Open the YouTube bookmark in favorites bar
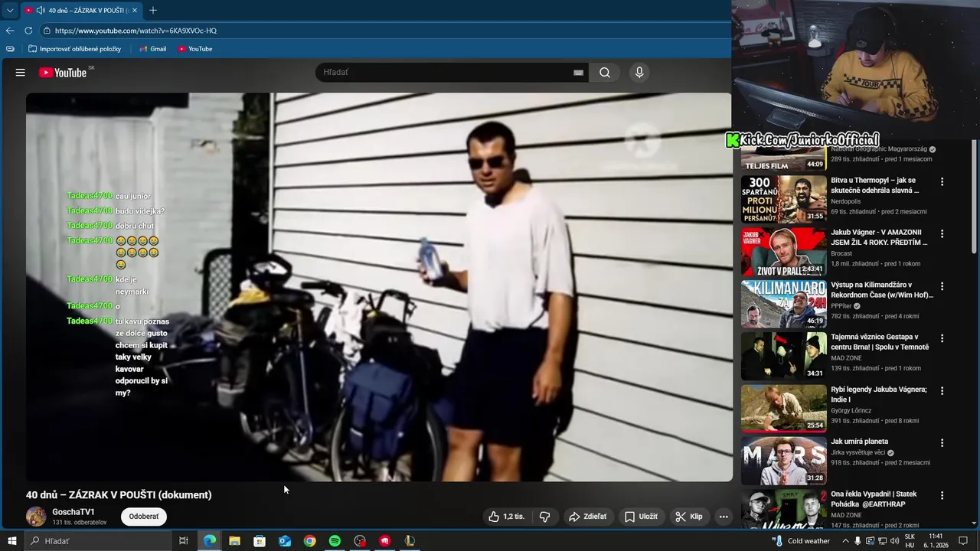Image resolution: width=980 pixels, height=551 pixels. pos(195,49)
